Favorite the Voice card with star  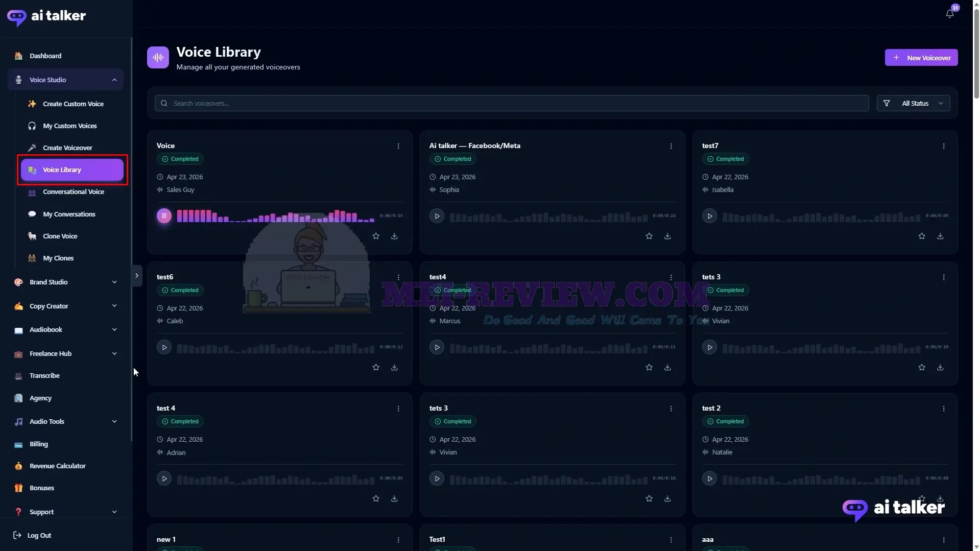coord(376,236)
